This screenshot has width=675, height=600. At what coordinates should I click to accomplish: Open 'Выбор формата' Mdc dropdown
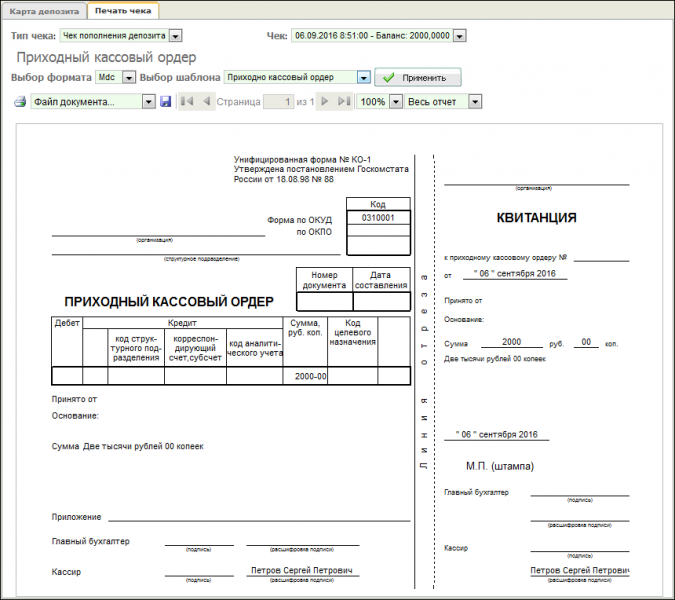click(128, 77)
